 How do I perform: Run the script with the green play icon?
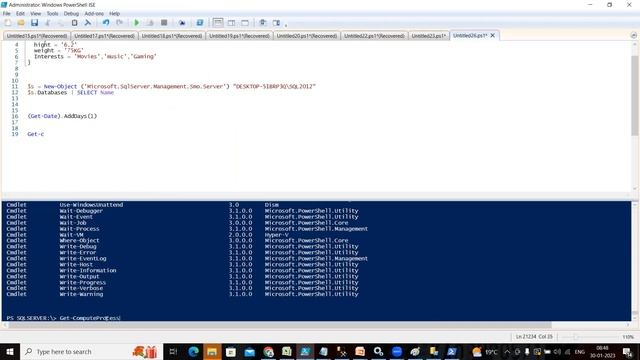tap(137, 23)
